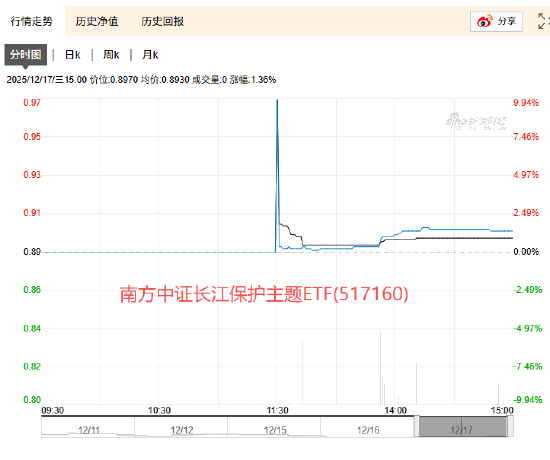Click the 0.95 price axis label

coord(32,136)
